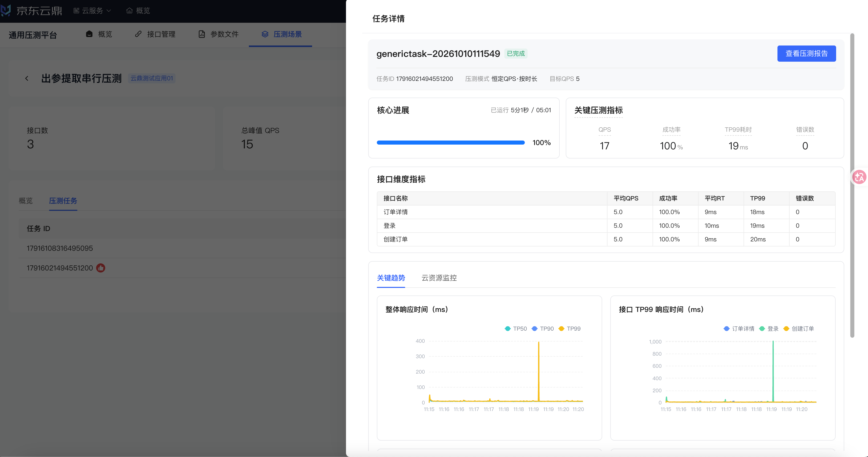Toggle the TP90 legend series
Screen dimensions: 868x457
point(542,329)
